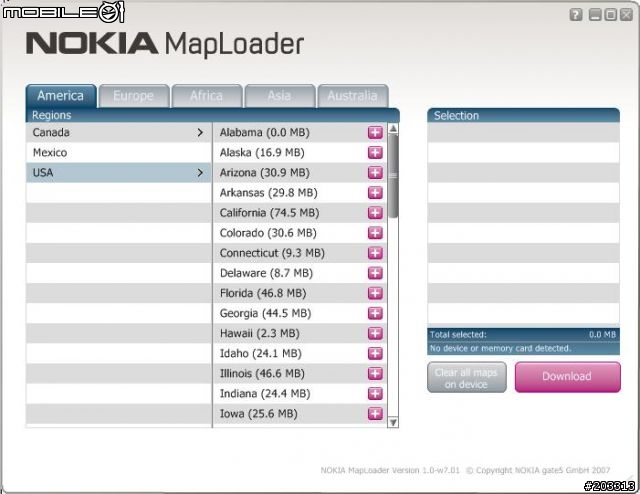
Task: Click Clear all maps on device
Action: tap(467, 378)
